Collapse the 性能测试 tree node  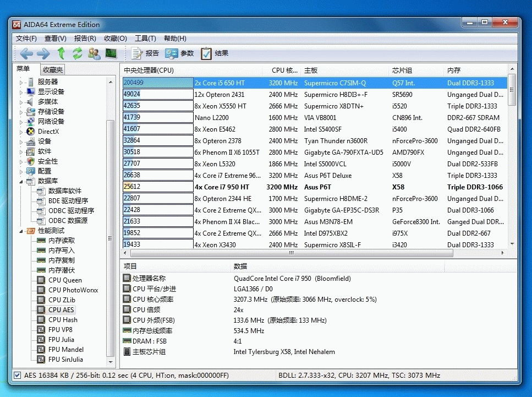[x=22, y=231]
